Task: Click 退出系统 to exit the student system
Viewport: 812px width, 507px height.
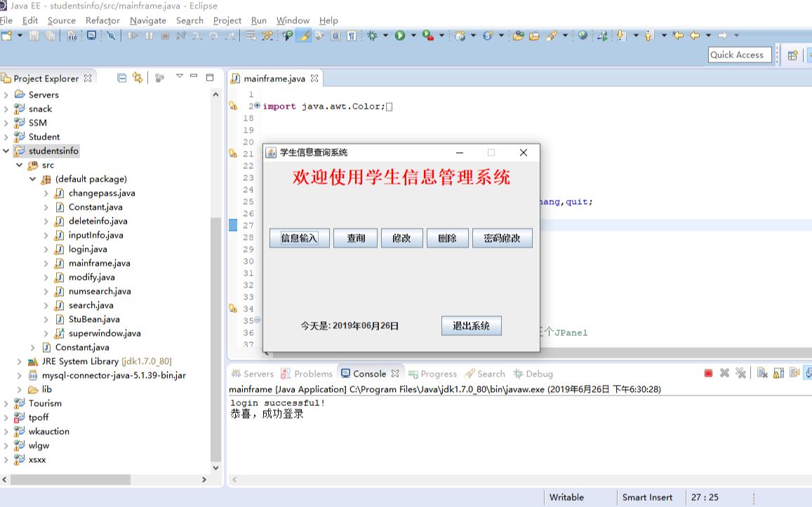Action: (x=470, y=325)
